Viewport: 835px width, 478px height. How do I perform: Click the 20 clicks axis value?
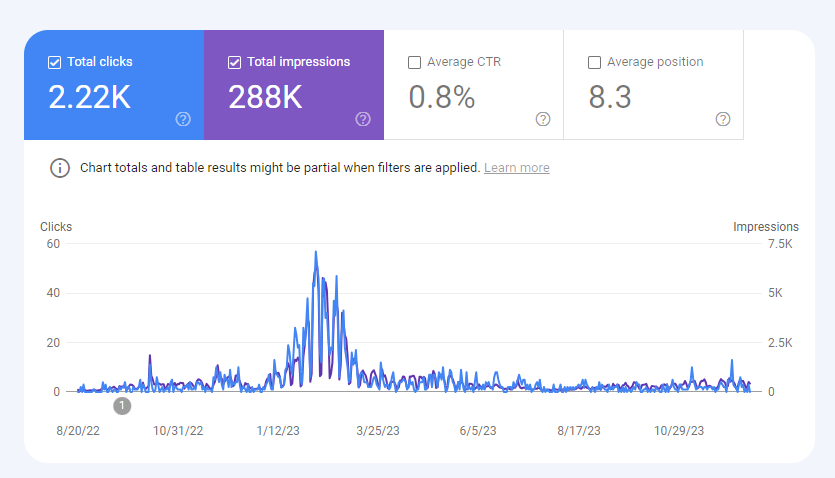[53, 343]
